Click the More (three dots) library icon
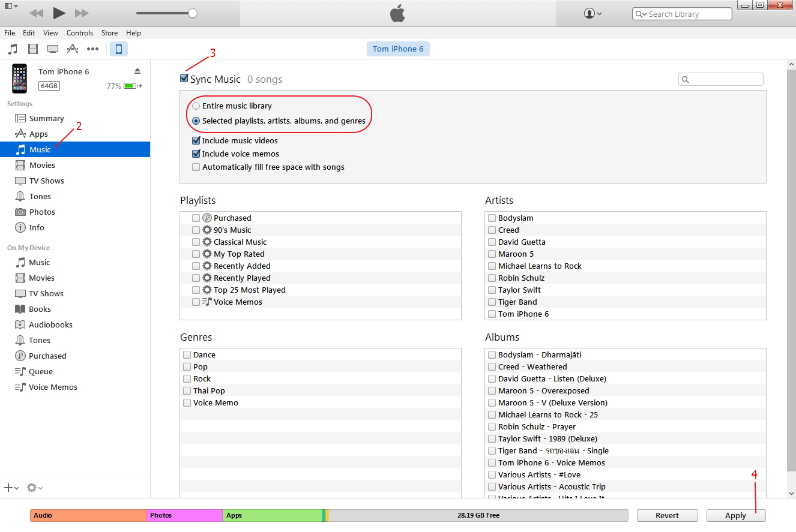The height and width of the screenshot is (532, 796). [92, 49]
